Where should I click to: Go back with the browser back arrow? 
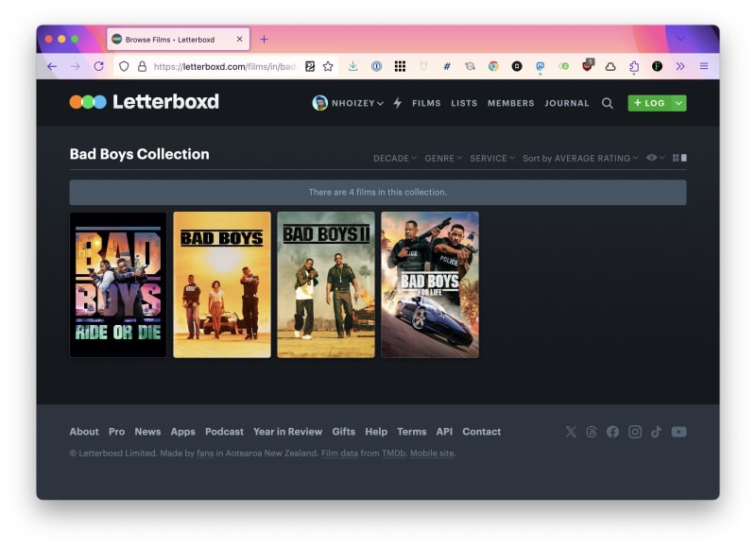click(x=52, y=66)
